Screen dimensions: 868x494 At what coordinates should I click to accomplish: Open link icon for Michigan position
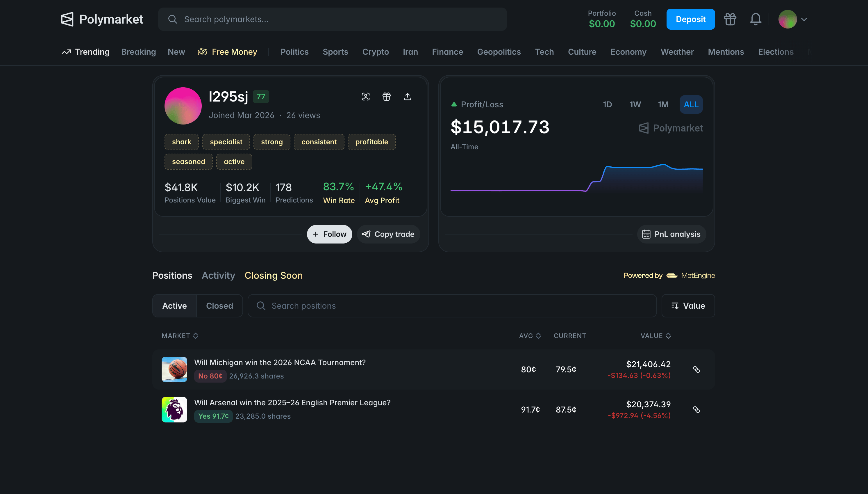click(x=696, y=369)
